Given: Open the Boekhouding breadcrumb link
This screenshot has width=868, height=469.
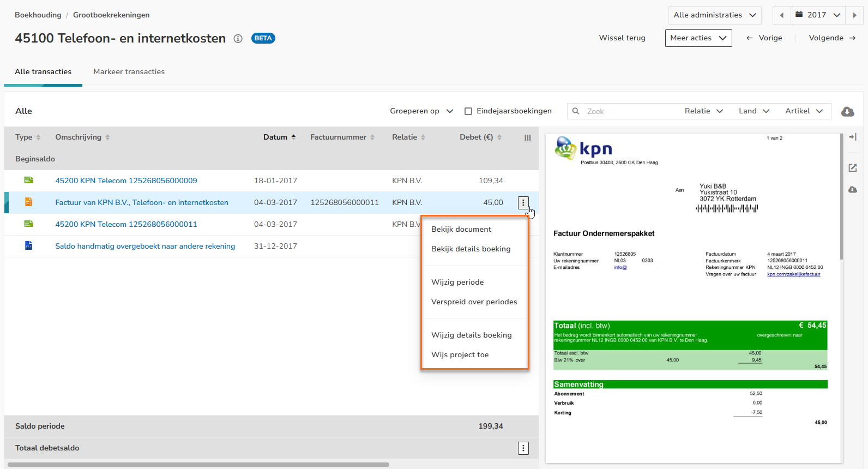Looking at the screenshot, I should pyautogui.click(x=38, y=15).
